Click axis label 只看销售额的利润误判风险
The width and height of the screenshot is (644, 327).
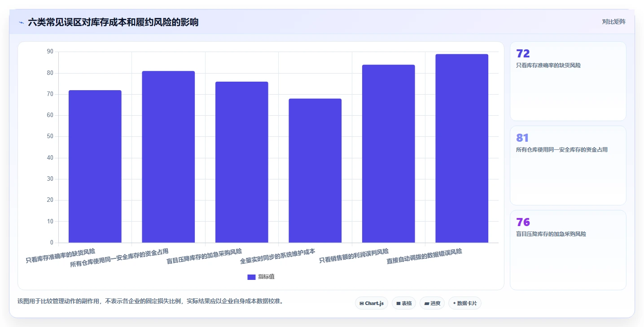[354, 256]
